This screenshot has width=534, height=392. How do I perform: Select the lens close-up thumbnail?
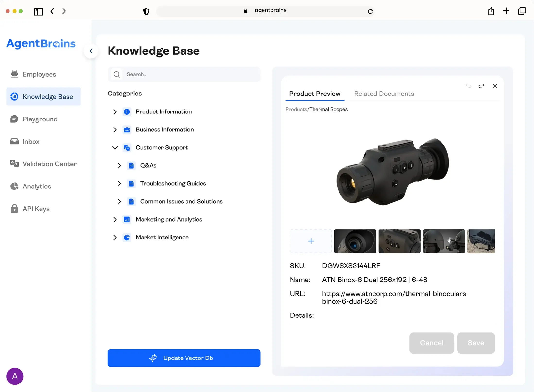click(x=355, y=241)
